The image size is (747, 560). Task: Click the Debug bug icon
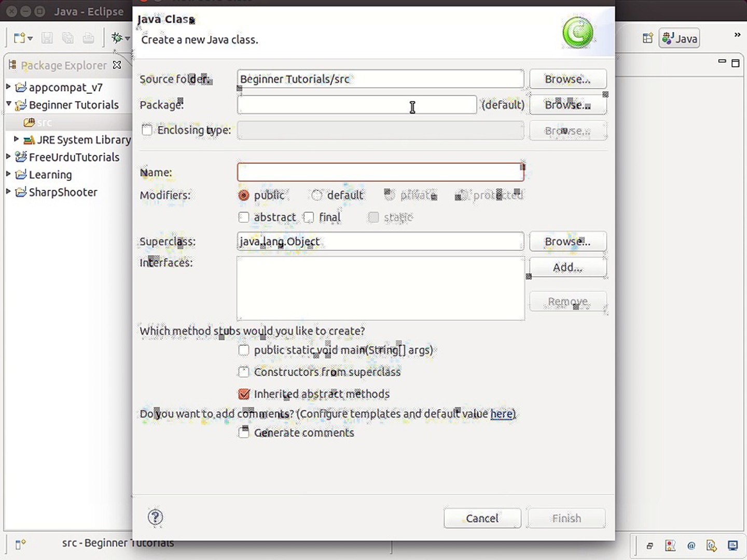tap(117, 37)
